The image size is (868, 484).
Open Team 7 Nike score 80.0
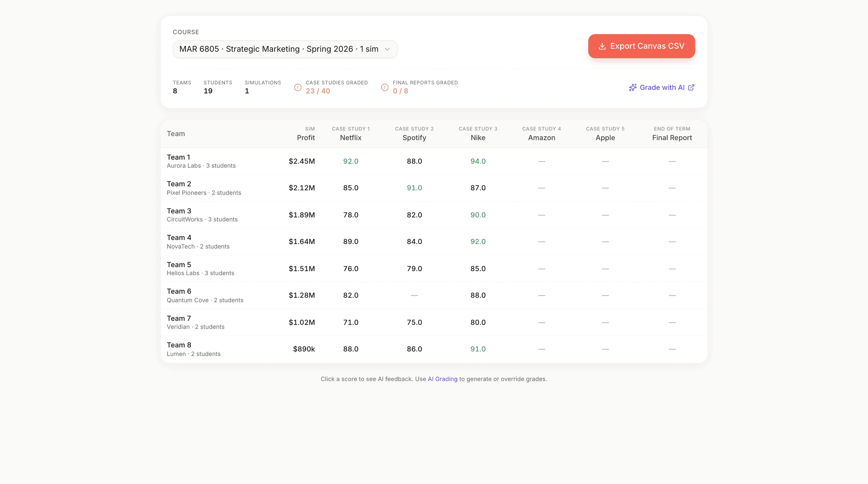coord(478,322)
